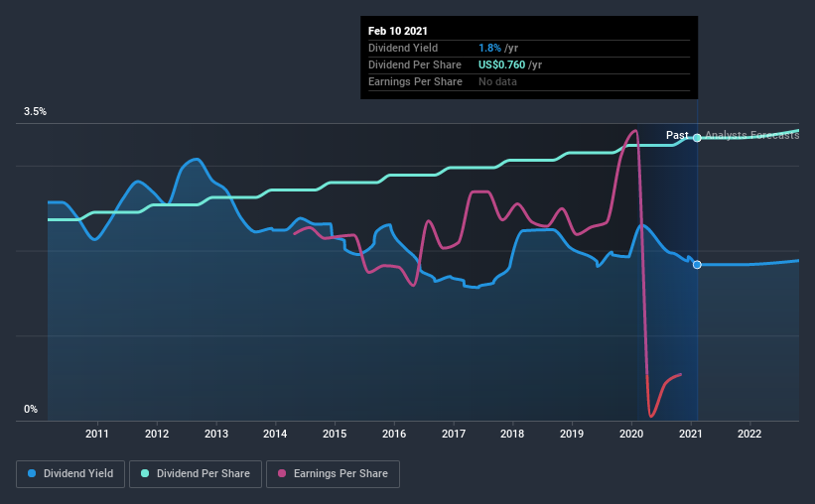
Task: Toggle the Dividend Yield legend button
Action: (x=71, y=474)
